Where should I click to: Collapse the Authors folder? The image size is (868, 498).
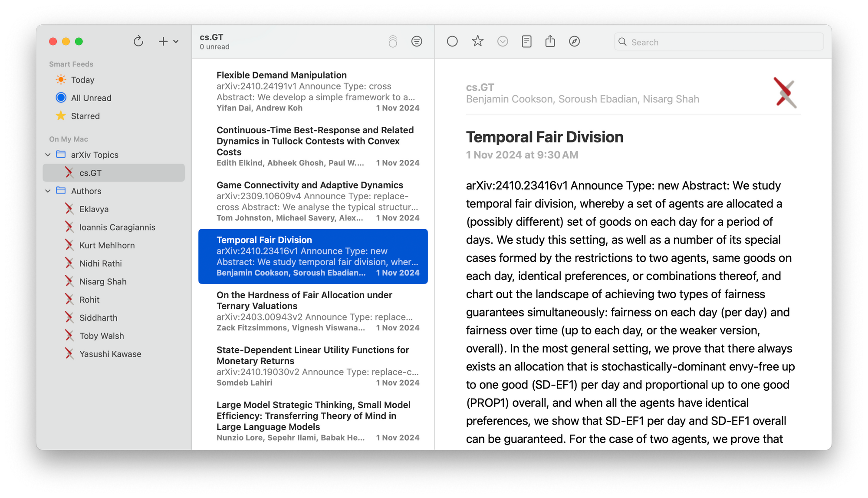[48, 191]
